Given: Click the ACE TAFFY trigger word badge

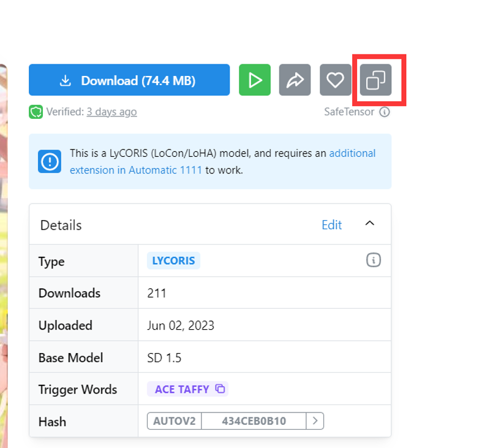Looking at the screenshot, I should pyautogui.click(x=187, y=389).
